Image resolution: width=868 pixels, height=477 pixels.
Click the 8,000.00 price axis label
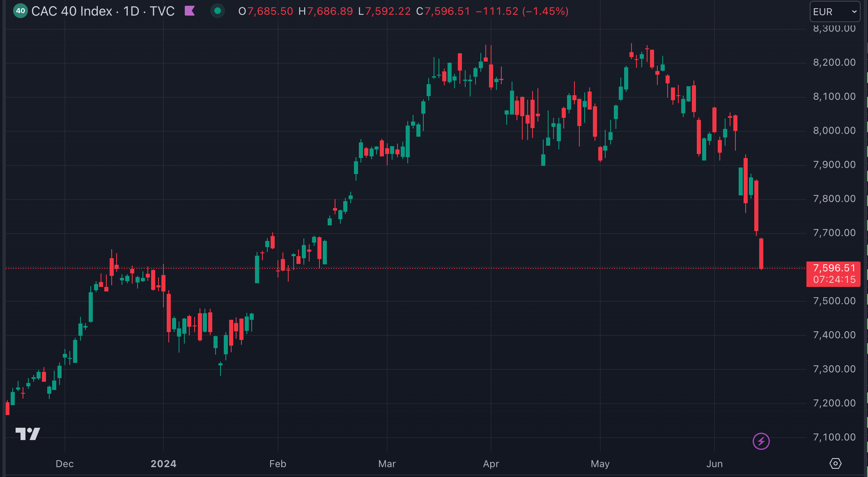pyautogui.click(x=834, y=131)
